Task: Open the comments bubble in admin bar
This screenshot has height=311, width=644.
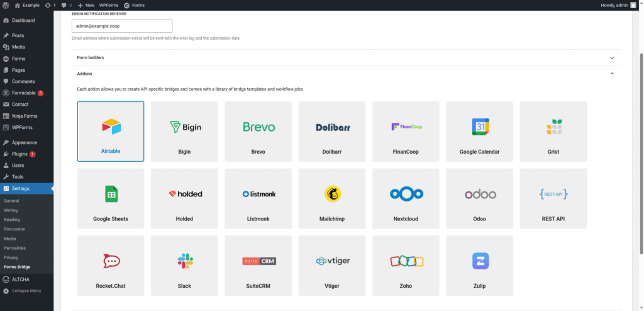Action: (66, 5)
